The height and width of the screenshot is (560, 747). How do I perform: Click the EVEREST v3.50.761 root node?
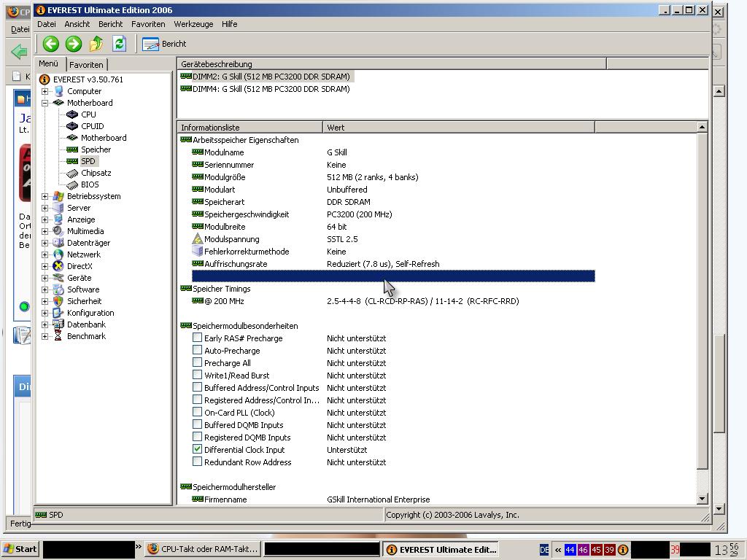(88, 79)
